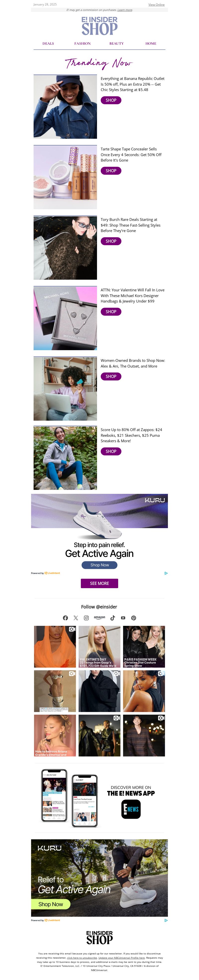
Task: Open the FASHION navigation item
Action: point(82,43)
